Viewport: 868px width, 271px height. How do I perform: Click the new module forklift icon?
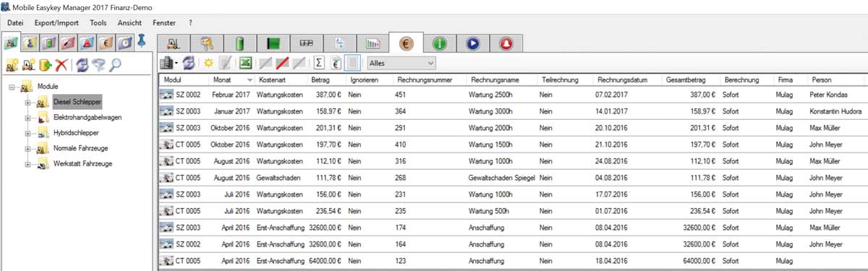click(x=12, y=64)
